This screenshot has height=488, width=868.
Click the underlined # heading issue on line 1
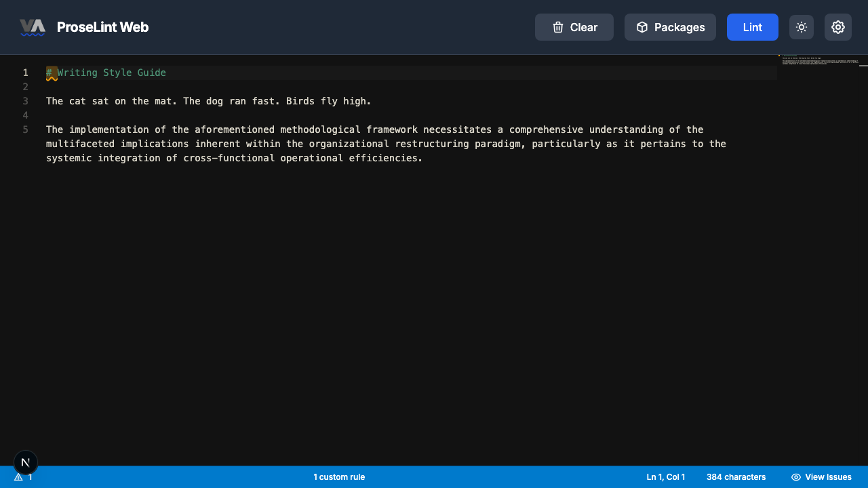click(50, 73)
